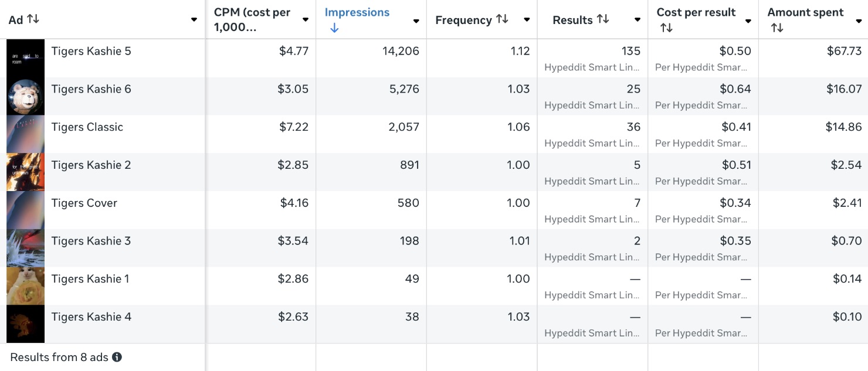Image resolution: width=868 pixels, height=371 pixels.
Task: Click info icon beside Results from 8 ads
Action: 117,357
